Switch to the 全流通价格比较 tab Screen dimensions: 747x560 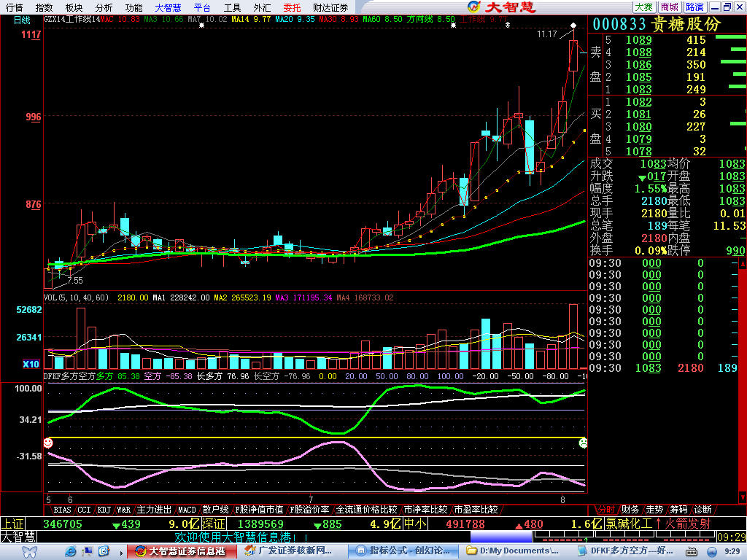coord(366,510)
